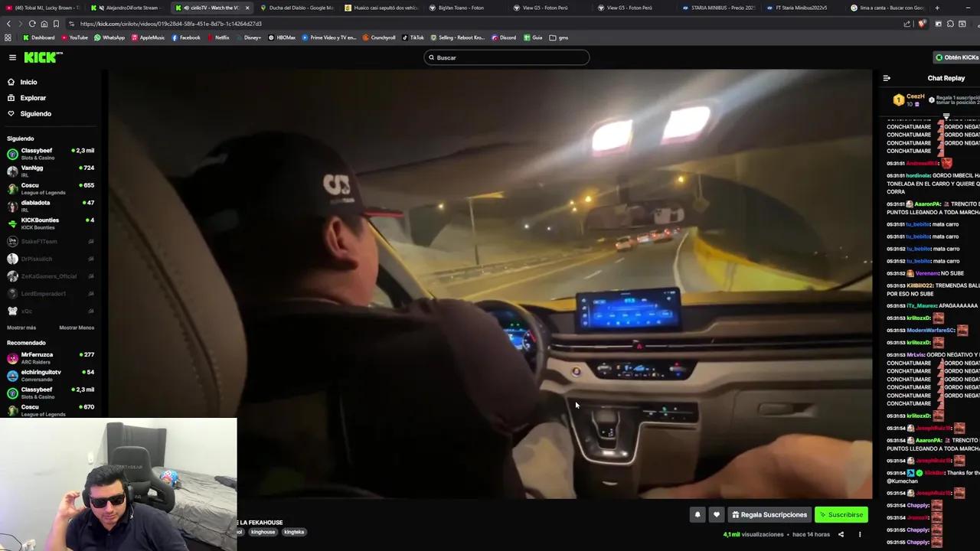
Task: Select the Classybeef channel avatar in sidebar
Action: [12, 154]
